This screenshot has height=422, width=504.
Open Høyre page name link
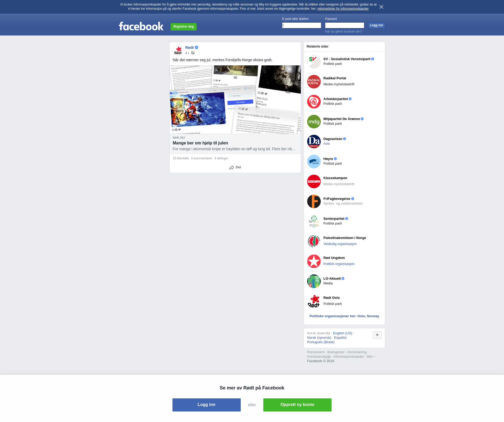tap(328, 159)
